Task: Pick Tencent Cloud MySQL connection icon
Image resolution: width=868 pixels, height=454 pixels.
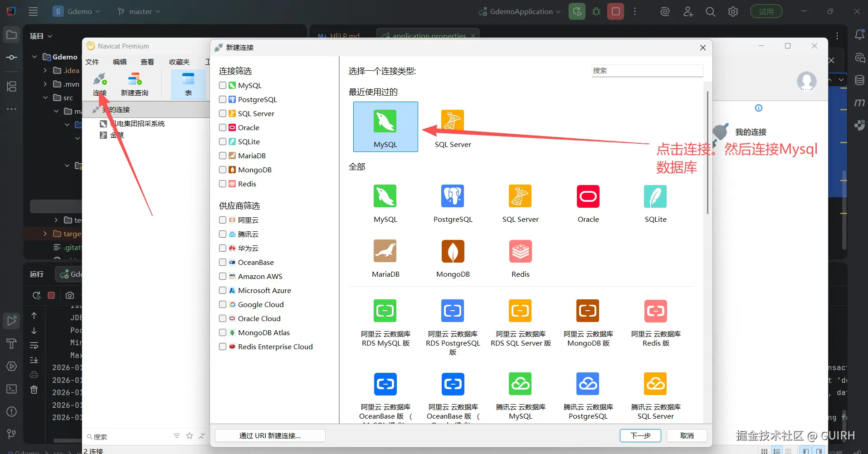Action: coord(520,384)
